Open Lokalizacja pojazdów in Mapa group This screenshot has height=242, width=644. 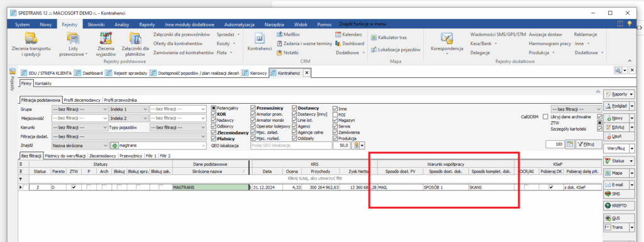pyautogui.click(x=396, y=50)
